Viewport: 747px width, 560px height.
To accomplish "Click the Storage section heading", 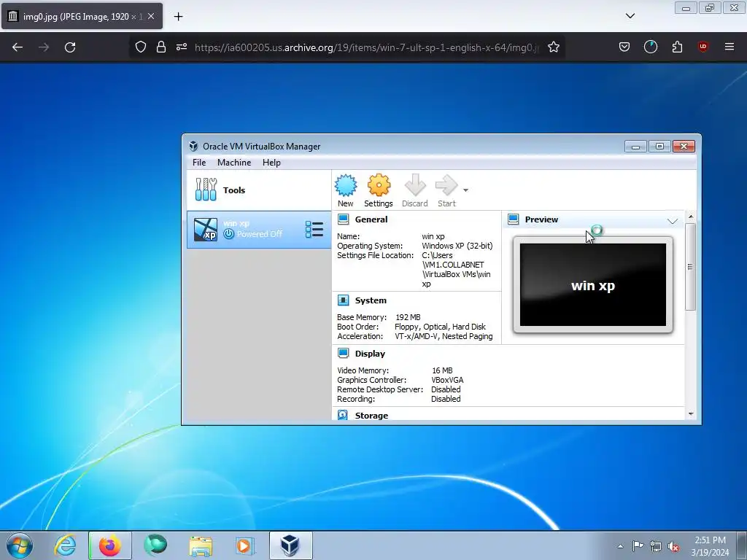I will point(371,415).
